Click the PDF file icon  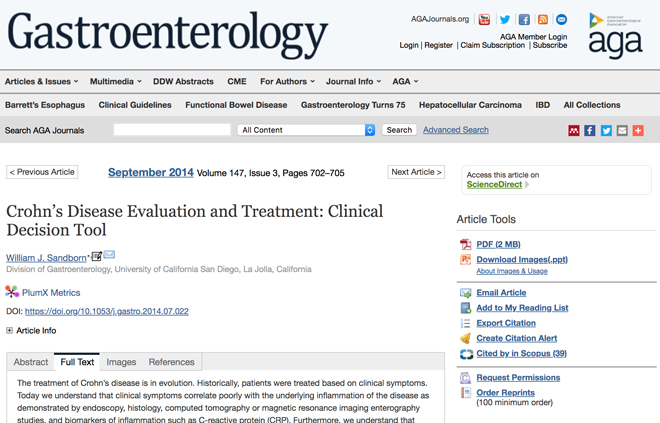[x=466, y=244]
